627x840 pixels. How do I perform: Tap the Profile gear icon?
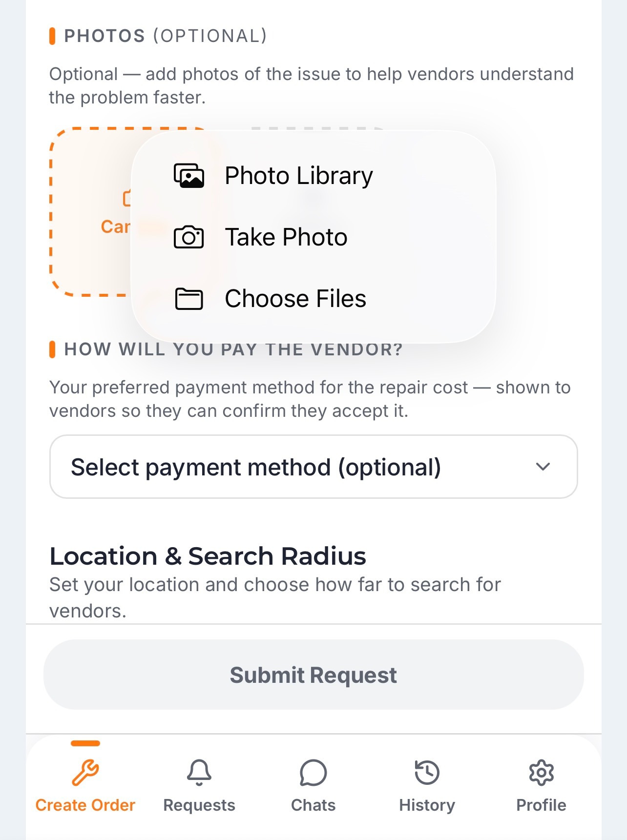542,773
